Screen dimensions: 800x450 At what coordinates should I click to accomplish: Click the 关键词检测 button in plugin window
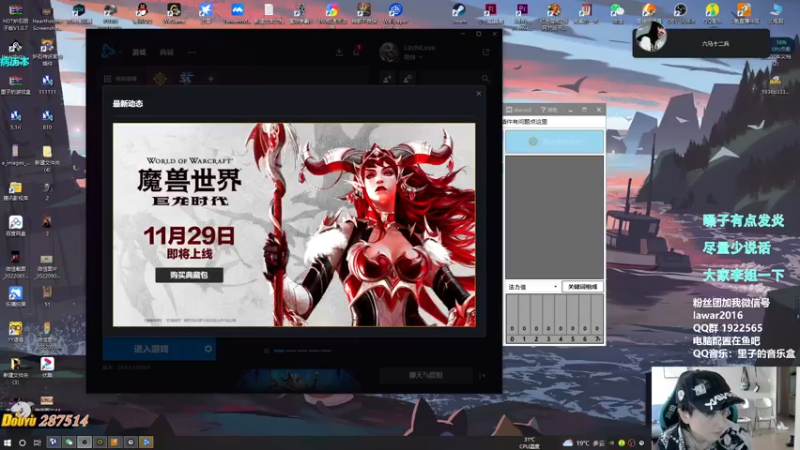pyautogui.click(x=583, y=287)
